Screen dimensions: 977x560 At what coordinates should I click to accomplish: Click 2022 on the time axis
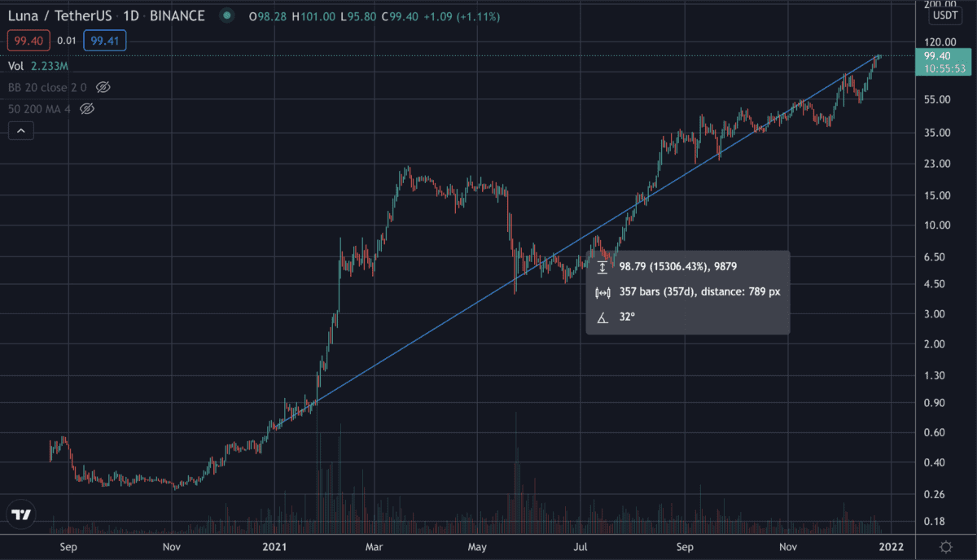coord(890,546)
